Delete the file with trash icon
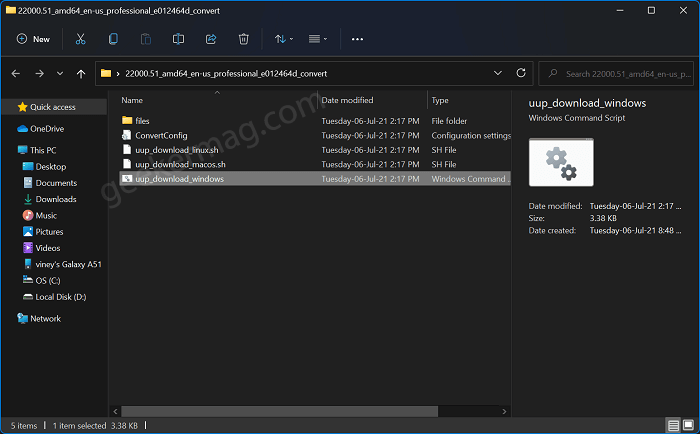Viewport: 700px width, 434px height. click(x=243, y=39)
